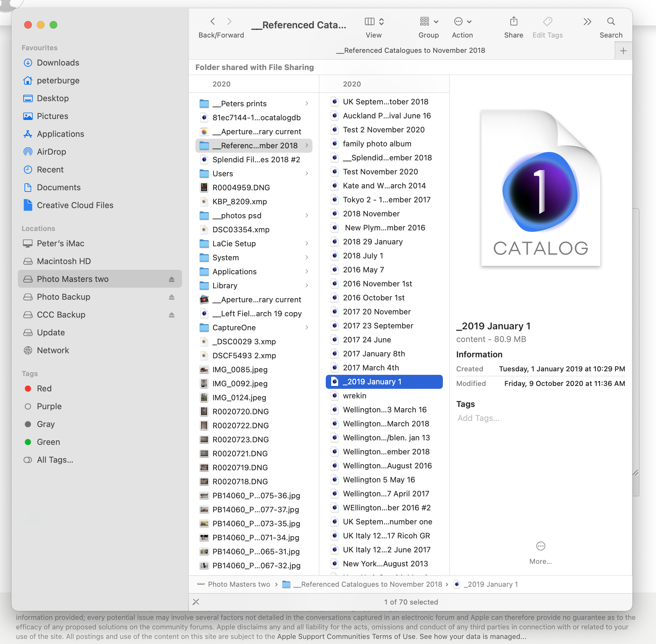656x644 pixels.
Task: Click the Share toolbar icon
Action: pos(513,22)
